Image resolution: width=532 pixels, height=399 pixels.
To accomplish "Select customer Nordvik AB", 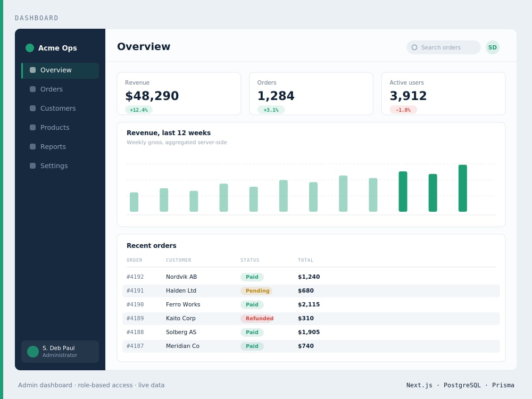I will (x=181, y=277).
